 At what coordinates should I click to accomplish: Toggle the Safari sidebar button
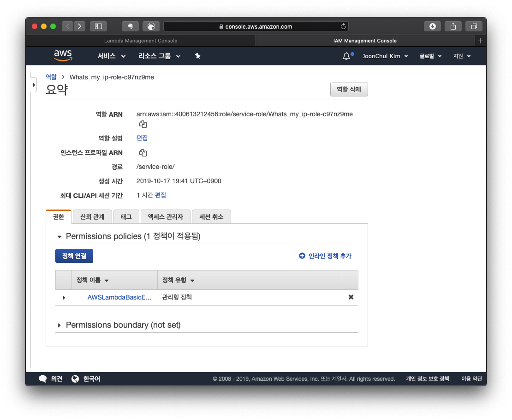coord(98,26)
